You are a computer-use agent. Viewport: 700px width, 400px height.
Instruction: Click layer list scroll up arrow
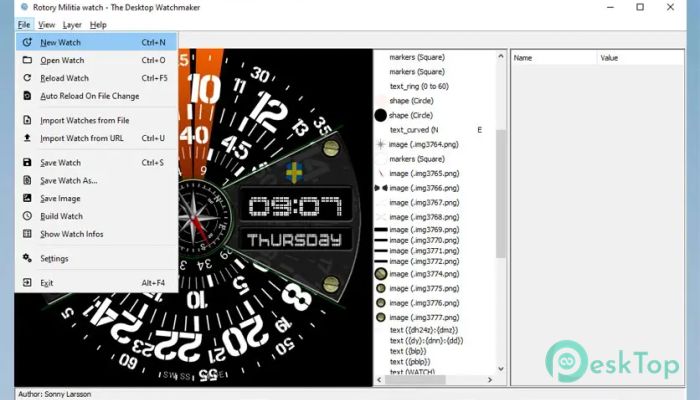(x=500, y=56)
